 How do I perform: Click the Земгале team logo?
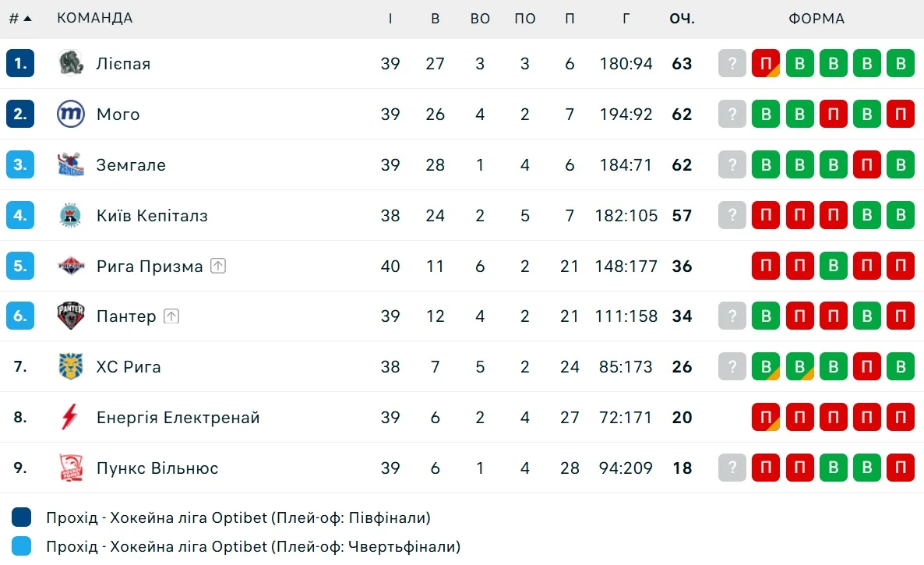point(71,164)
